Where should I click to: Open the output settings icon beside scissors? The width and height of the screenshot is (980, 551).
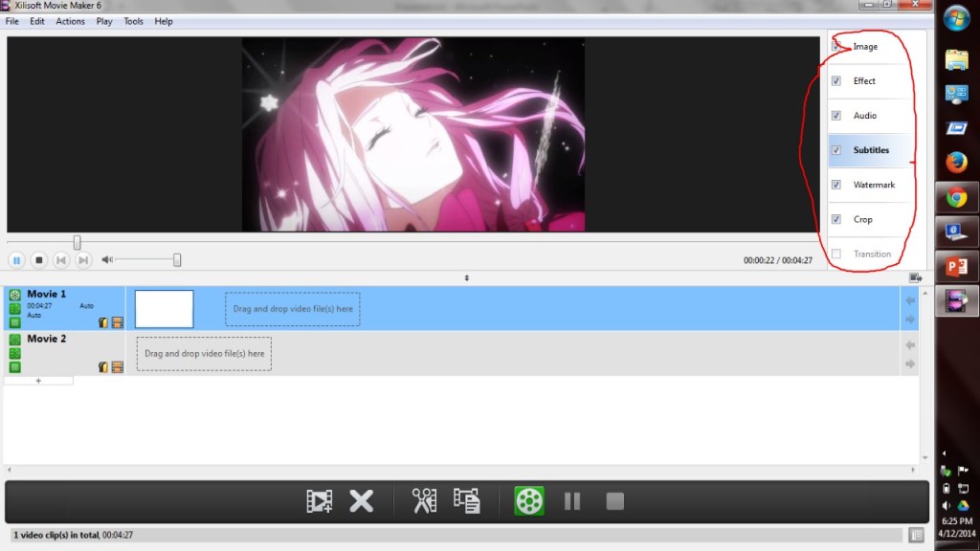[467, 500]
